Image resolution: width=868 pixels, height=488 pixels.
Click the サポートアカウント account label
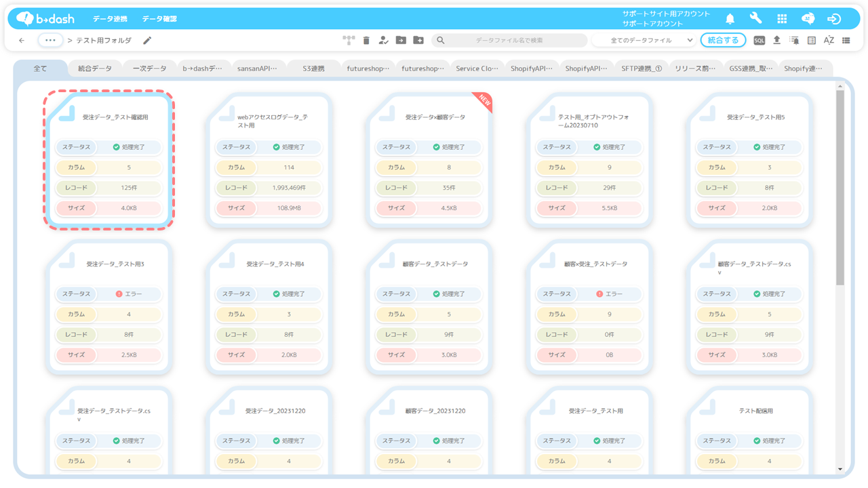pyautogui.click(x=654, y=24)
